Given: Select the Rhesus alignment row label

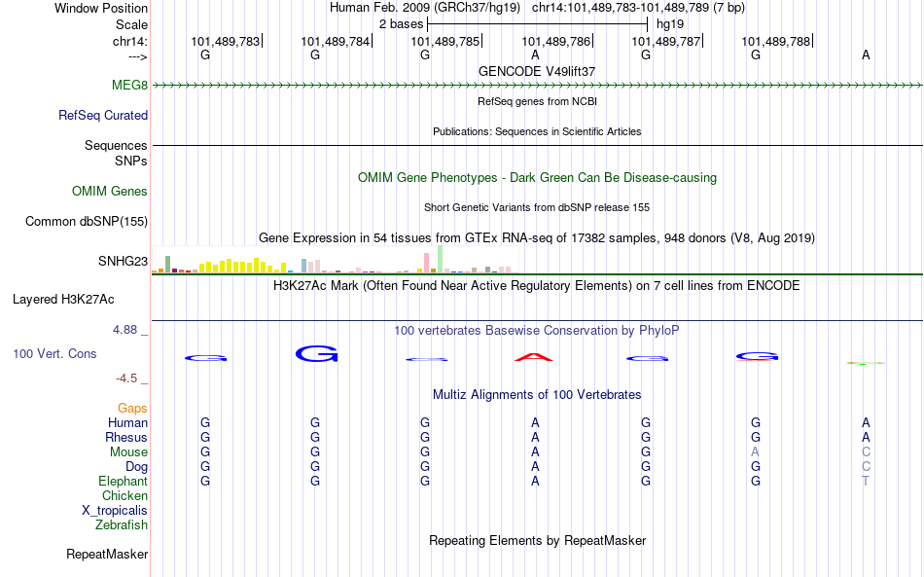Looking at the screenshot, I should [x=126, y=438].
